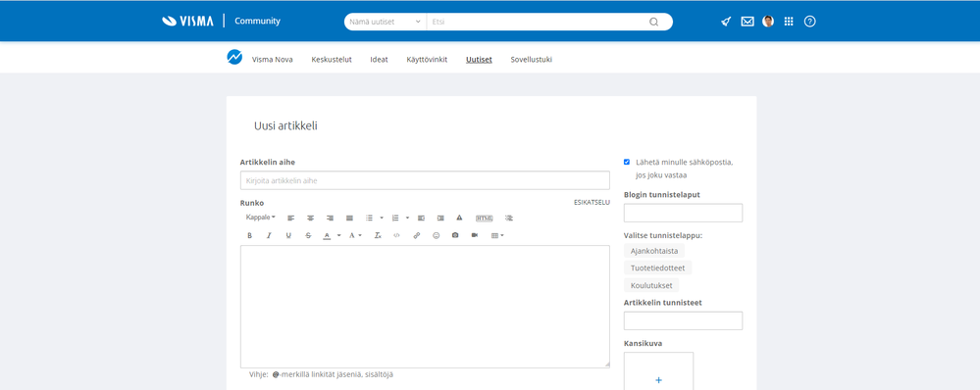Open the font size dropdown

355,235
